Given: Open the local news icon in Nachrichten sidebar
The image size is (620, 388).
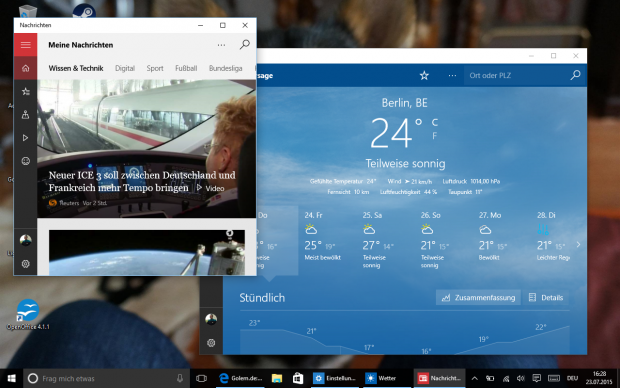Looking at the screenshot, I should point(25,115).
